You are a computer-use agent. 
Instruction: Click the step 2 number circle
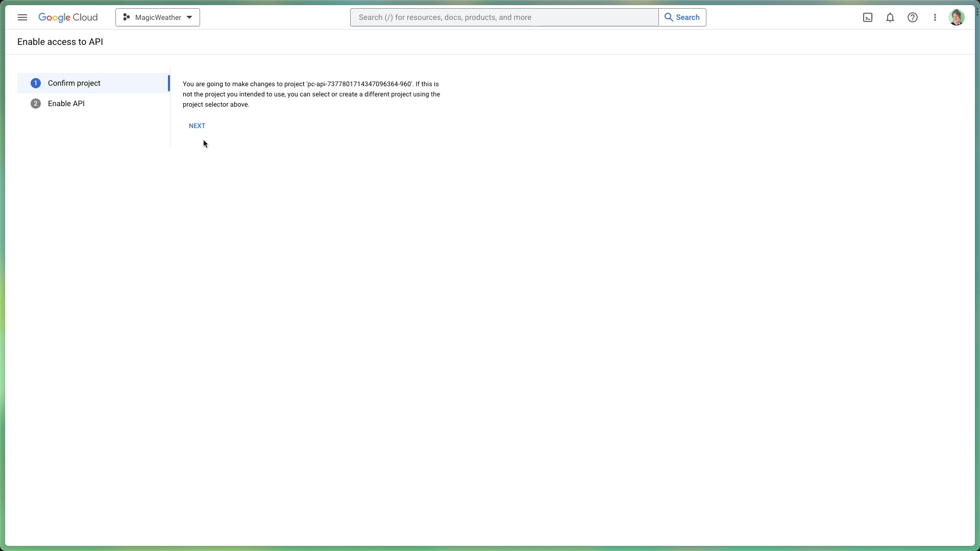coord(36,104)
